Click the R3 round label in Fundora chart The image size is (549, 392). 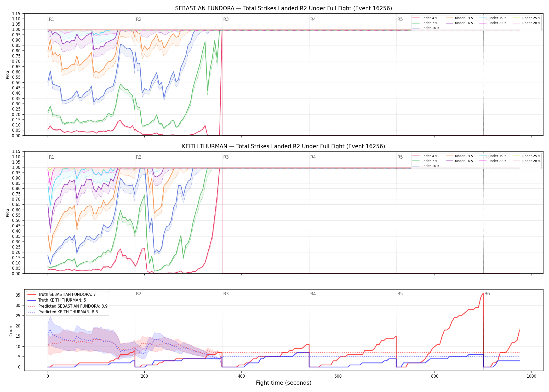pos(226,19)
